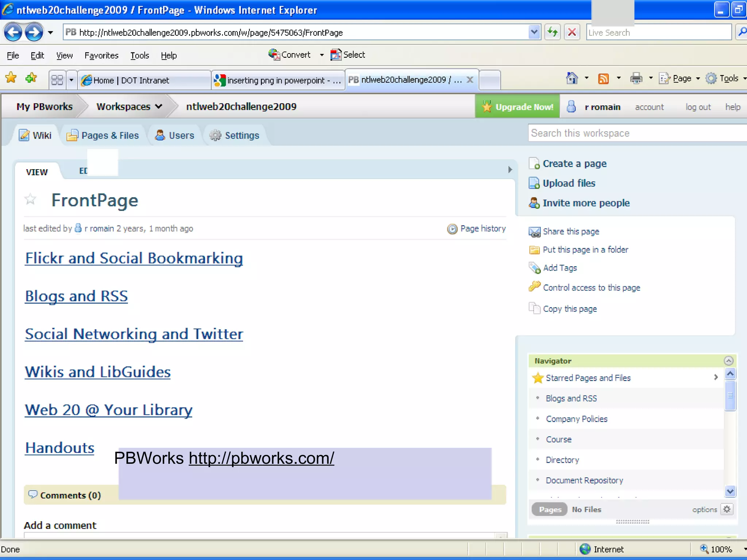This screenshot has height=560, width=747.
Task: Stop loading with the red X icon
Action: pos(572,32)
